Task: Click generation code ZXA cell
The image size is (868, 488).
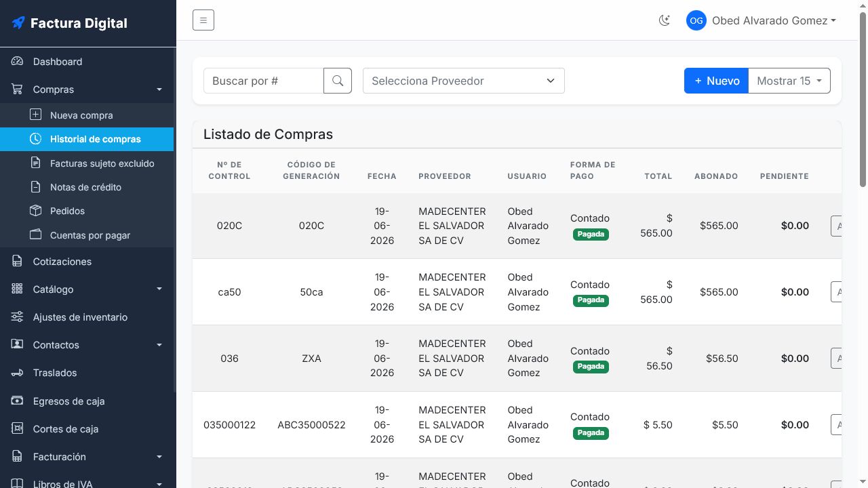Action: [311, 359]
